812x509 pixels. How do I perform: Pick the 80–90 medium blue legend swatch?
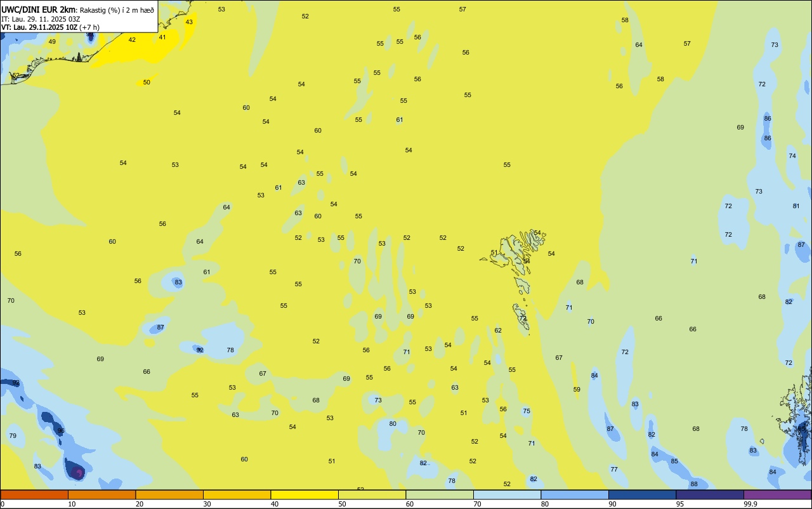[575, 494]
